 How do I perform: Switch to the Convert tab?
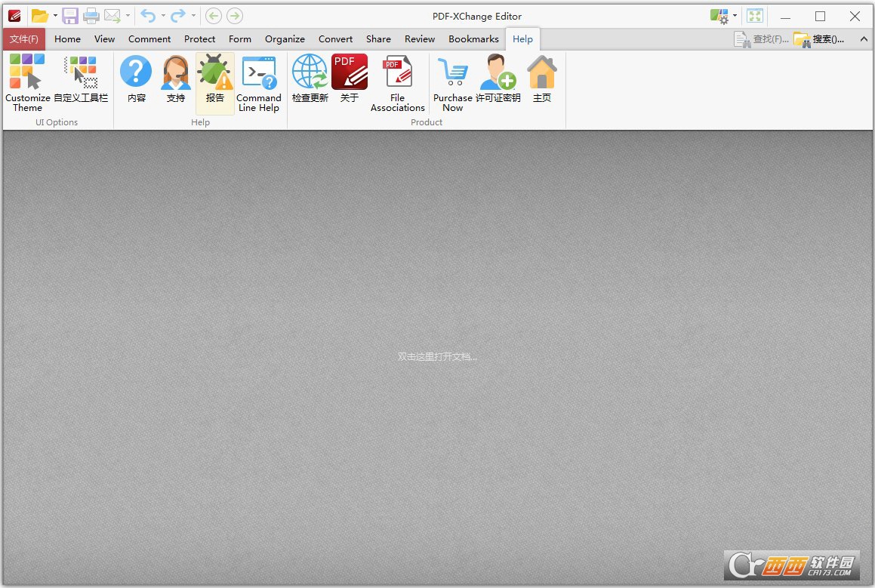(x=335, y=39)
